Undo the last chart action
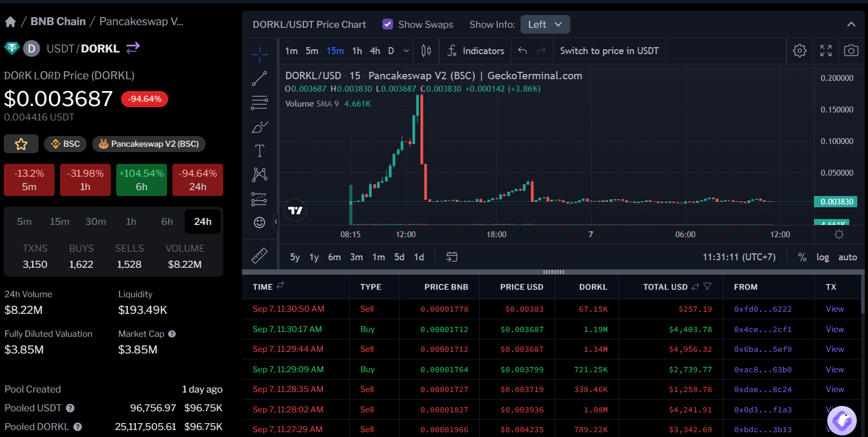Image resolution: width=868 pixels, height=437 pixels. 523,51
